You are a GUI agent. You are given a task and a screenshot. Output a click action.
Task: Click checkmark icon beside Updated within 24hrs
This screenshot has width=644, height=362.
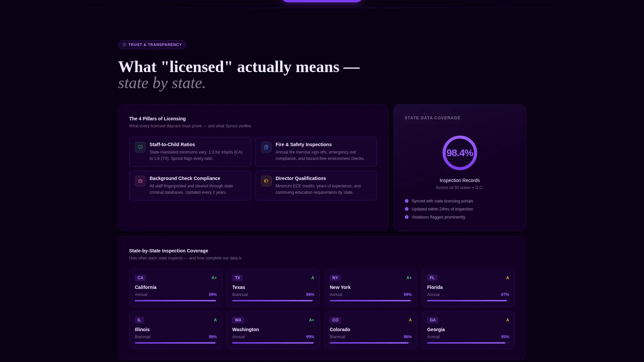(x=407, y=209)
